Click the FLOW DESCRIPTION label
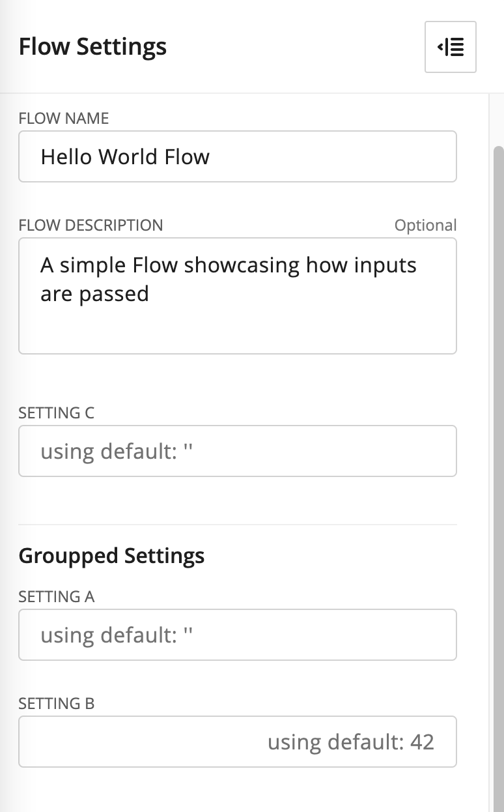The height and width of the screenshot is (812, 504). click(x=91, y=225)
